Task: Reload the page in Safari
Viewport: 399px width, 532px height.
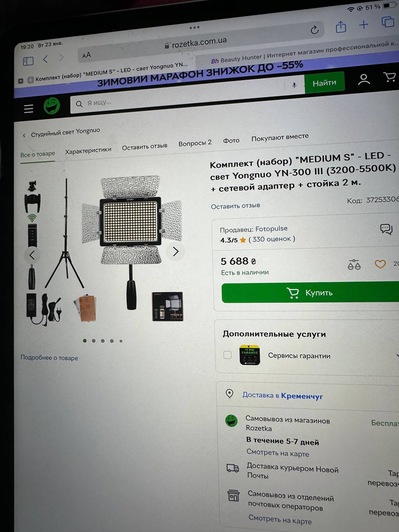Action: pyautogui.click(x=315, y=30)
